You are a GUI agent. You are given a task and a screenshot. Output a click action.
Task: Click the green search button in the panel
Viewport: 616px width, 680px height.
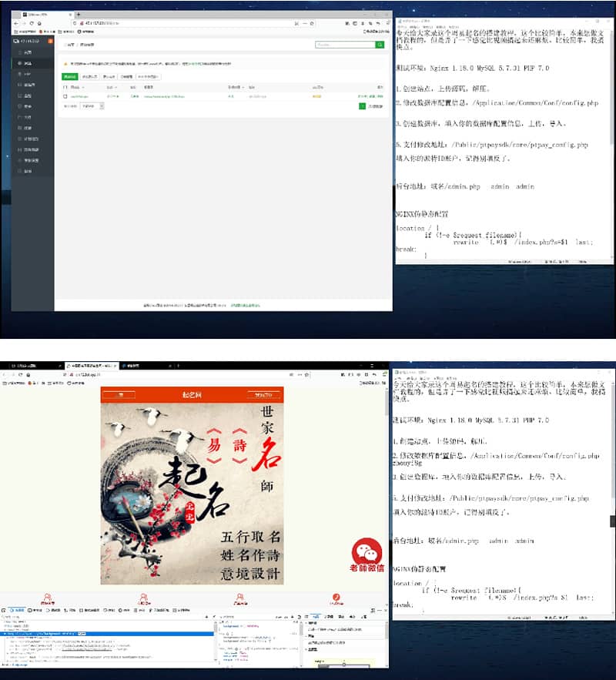380,45
